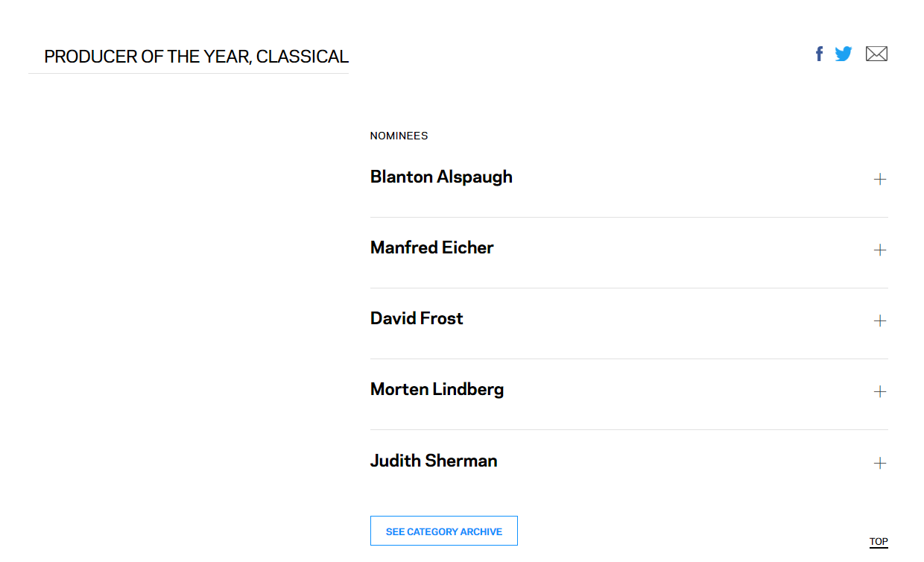The image size is (924, 562).
Task: Click divider line between Morten Lindberg and Judith Sherman
Action: click(629, 429)
